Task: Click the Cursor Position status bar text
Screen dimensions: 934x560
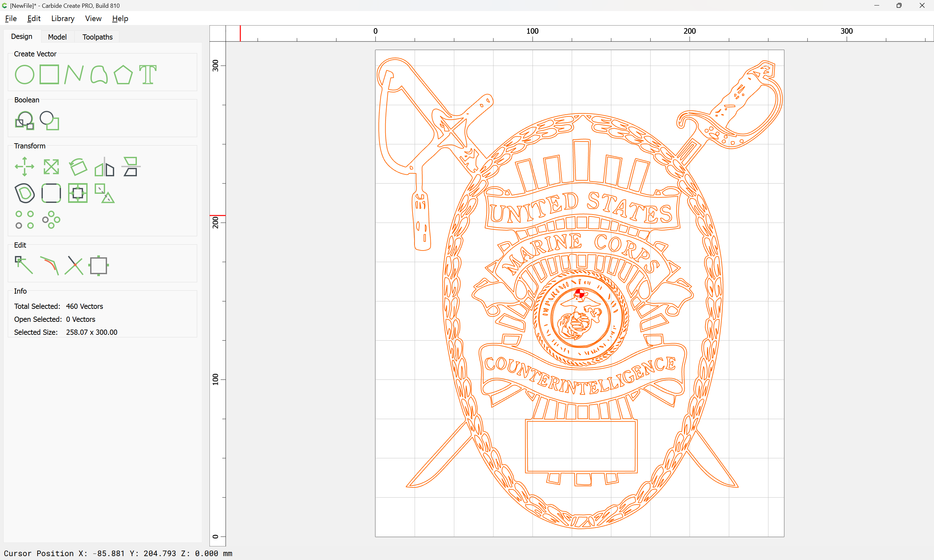Action: (x=118, y=553)
